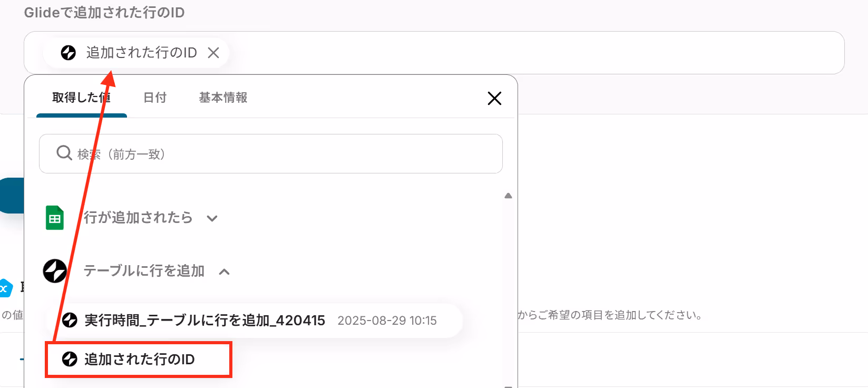Close the value picker popup
Screen dimensions: 868x388
(x=494, y=98)
